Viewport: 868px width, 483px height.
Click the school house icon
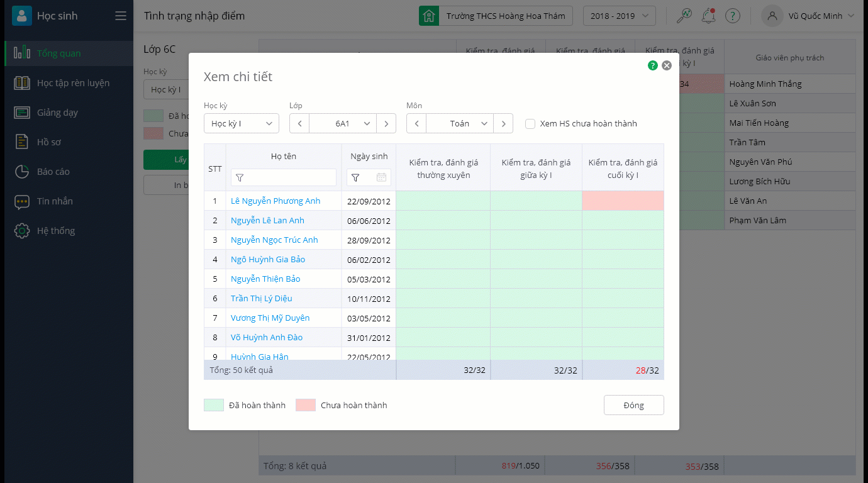pos(428,16)
